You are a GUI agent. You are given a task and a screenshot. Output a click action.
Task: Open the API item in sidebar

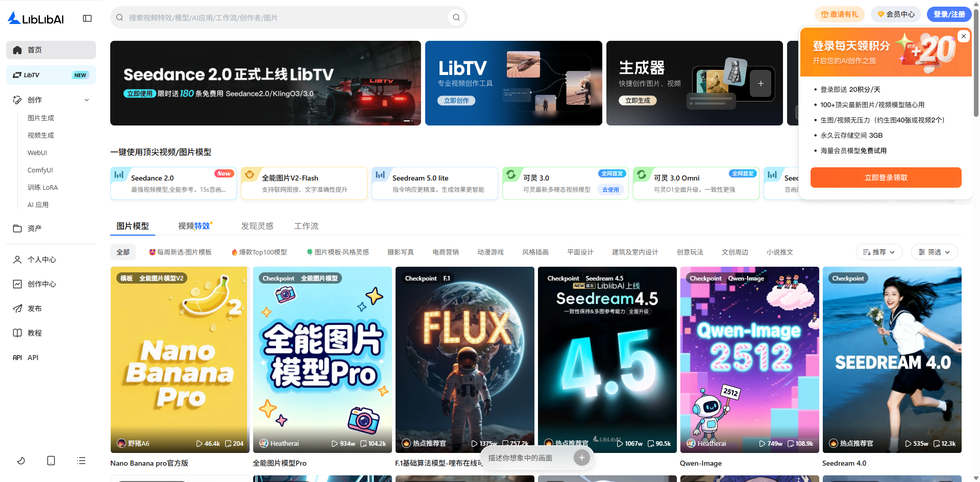click(33, 358)
